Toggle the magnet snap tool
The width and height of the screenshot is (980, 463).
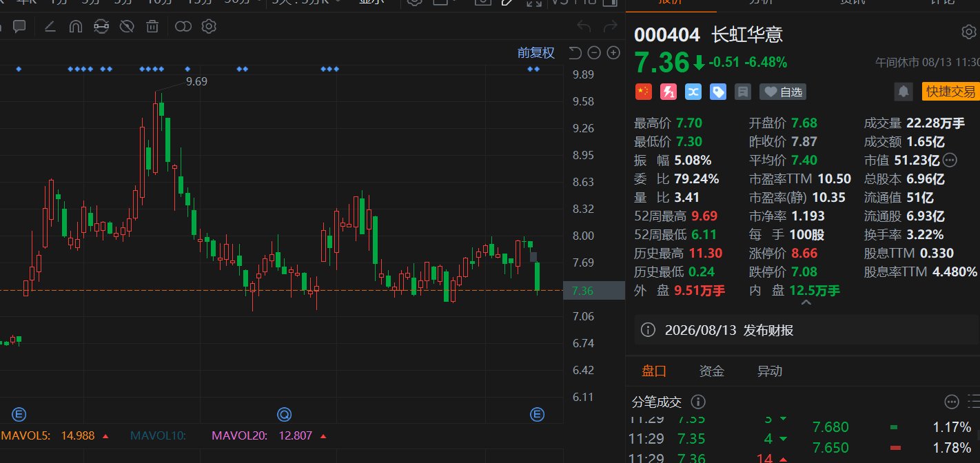76,27
